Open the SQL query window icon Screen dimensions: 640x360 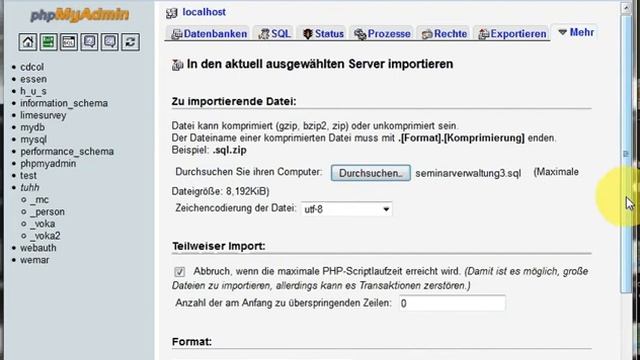point(69,42)
